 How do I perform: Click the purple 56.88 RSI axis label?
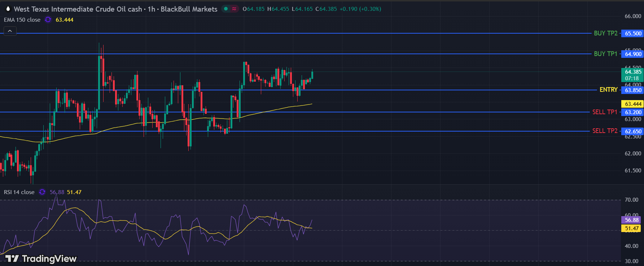(632, 220)
